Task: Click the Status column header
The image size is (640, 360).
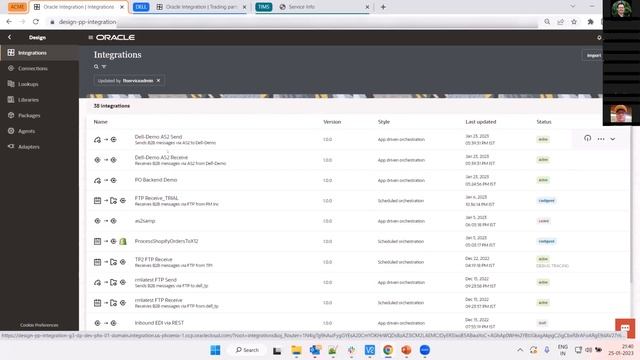Action: (x=544, y=122)
